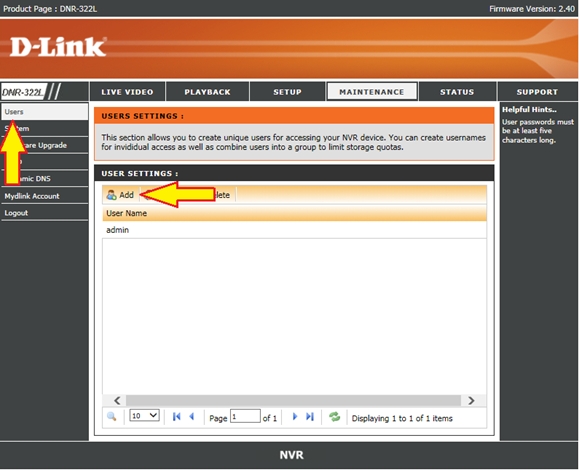579x470 pixels.
Task: Open the Live Video tab
Action: point(127,92)
